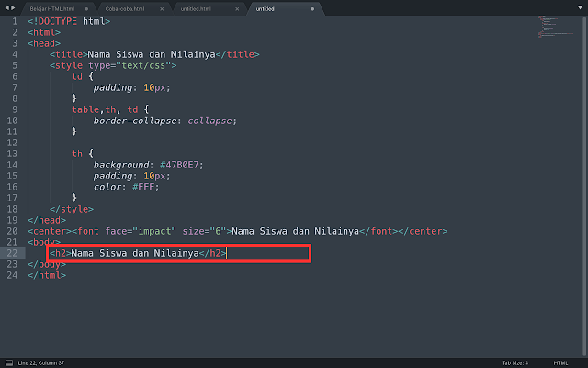Image resolution: width=588 pixels, height=368 pixels.
Task: Open the HTML syntax selector
Action: click(x=561, y=362)
